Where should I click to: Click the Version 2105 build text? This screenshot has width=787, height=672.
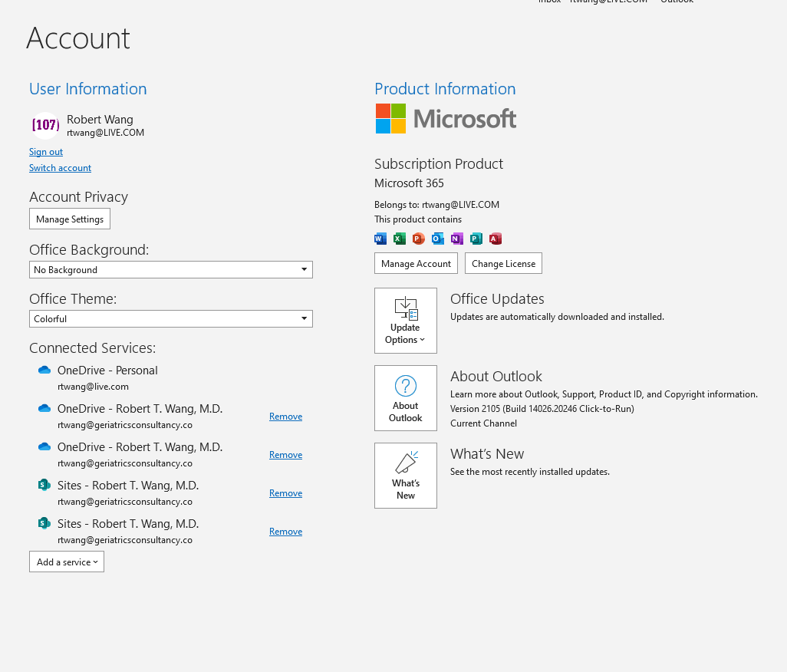[542, 409]
